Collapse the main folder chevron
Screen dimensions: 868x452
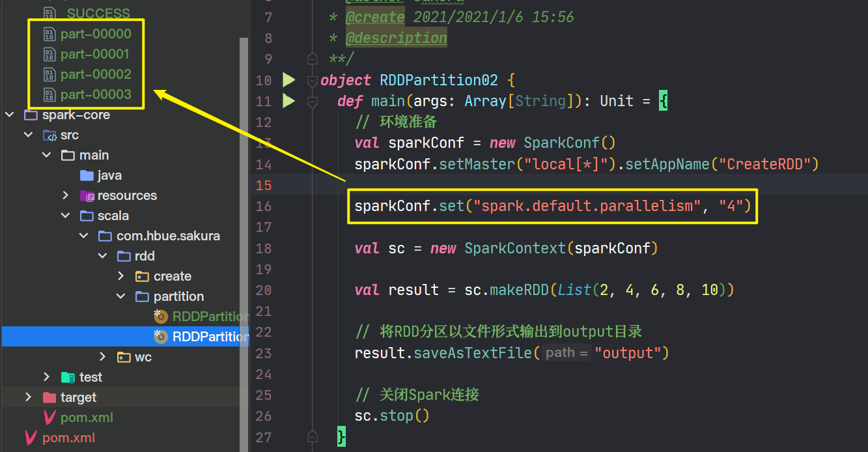tap(47, 156)
